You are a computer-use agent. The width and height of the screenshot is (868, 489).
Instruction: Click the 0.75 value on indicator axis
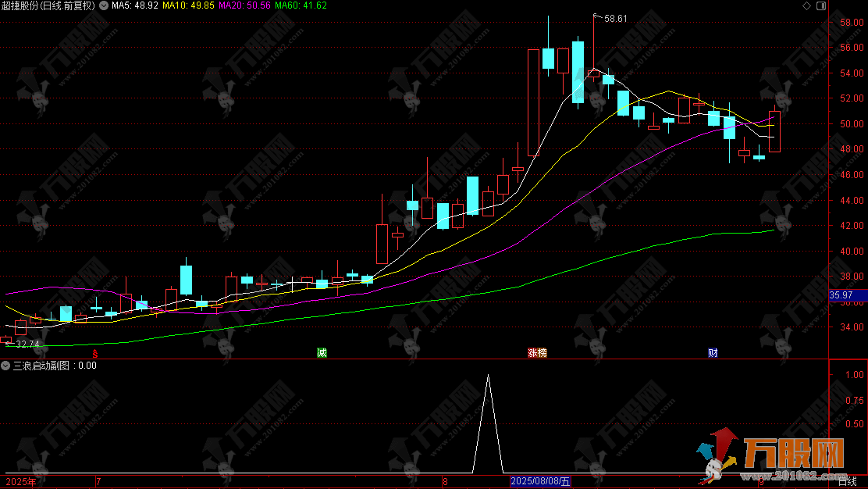point(855,401)
